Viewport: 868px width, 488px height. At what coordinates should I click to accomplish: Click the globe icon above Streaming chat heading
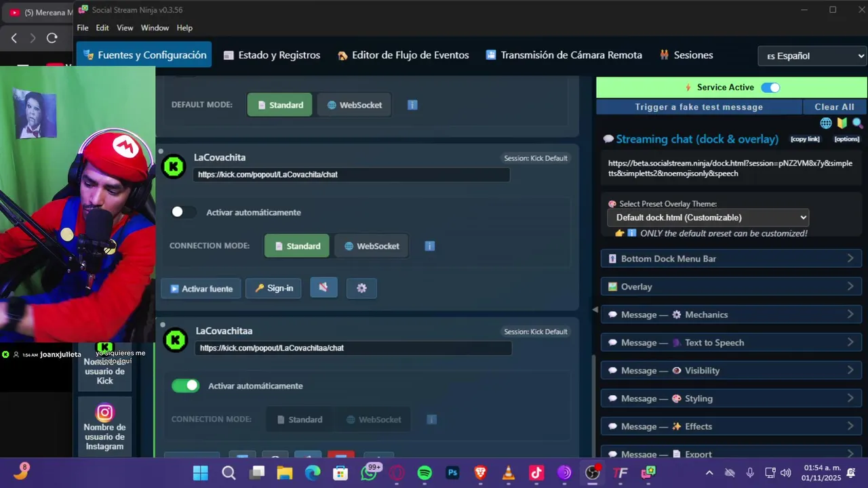pyautogui.click(x=826, y=123)
